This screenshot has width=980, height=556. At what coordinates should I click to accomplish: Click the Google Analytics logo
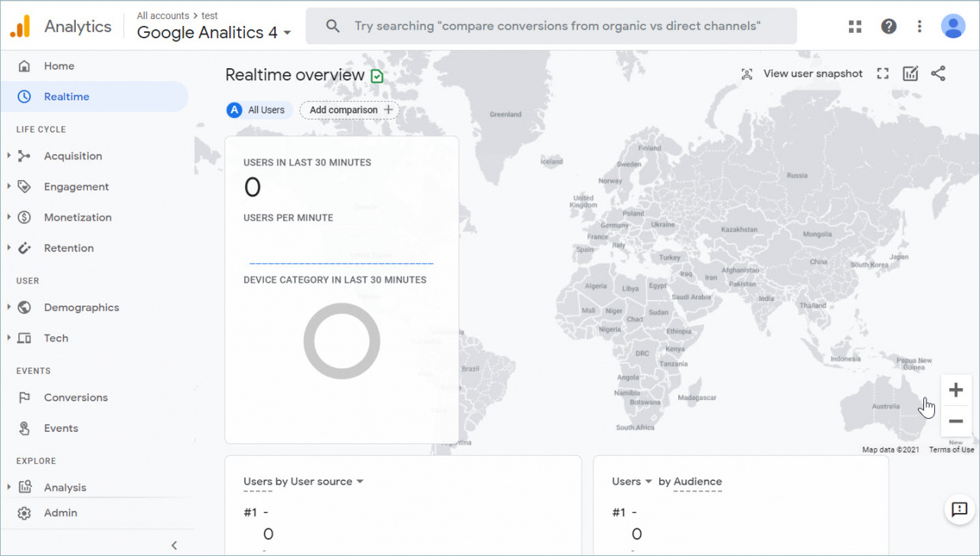[x=21, y=26]
